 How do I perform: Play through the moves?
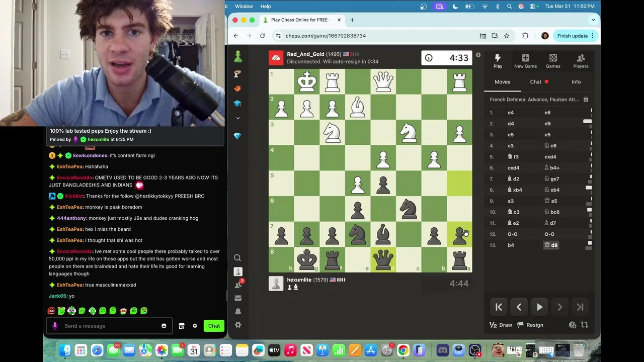coord(539,307)
